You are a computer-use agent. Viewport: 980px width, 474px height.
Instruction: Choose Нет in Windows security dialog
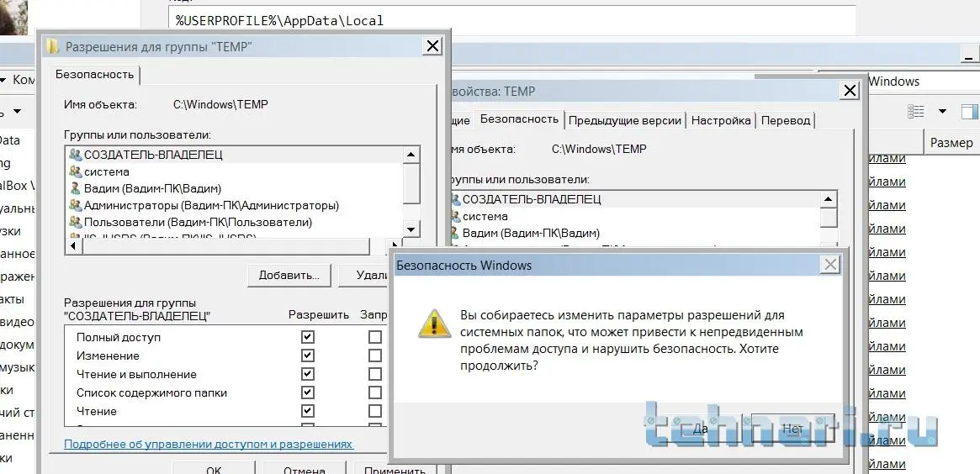(792, 429)
